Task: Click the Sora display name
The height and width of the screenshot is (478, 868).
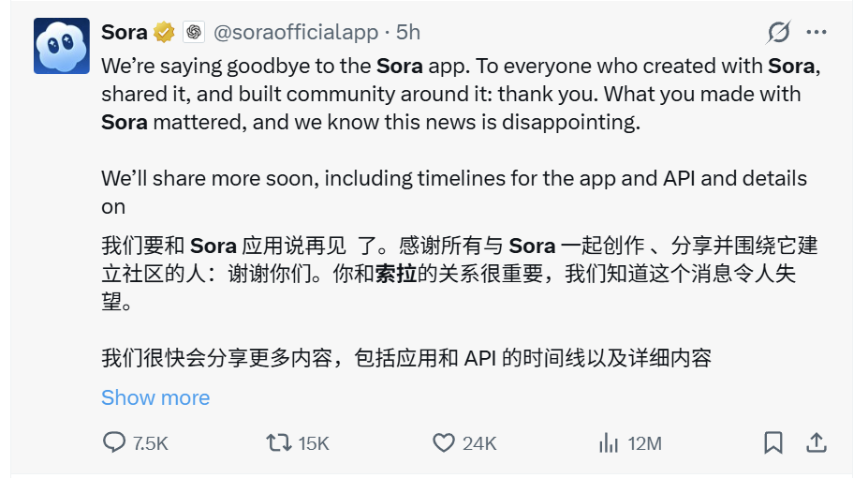Action: click(124, 32)
